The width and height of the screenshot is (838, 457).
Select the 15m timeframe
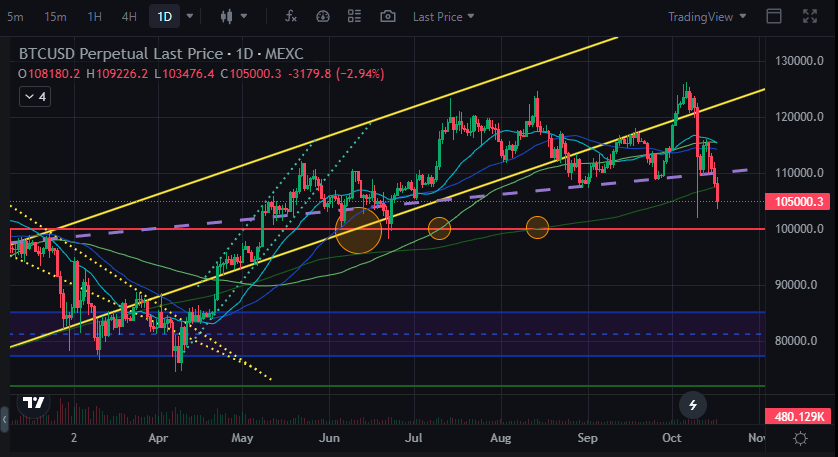pos(55,17)
